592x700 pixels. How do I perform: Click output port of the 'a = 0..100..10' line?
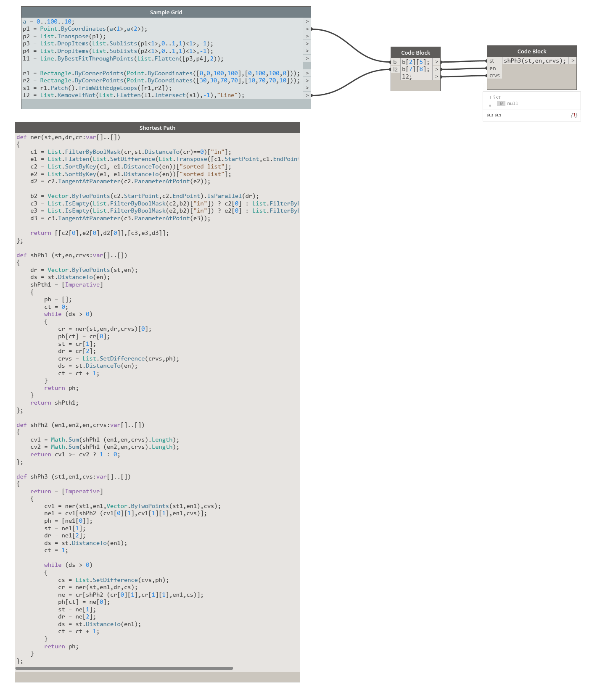(307, 21)
